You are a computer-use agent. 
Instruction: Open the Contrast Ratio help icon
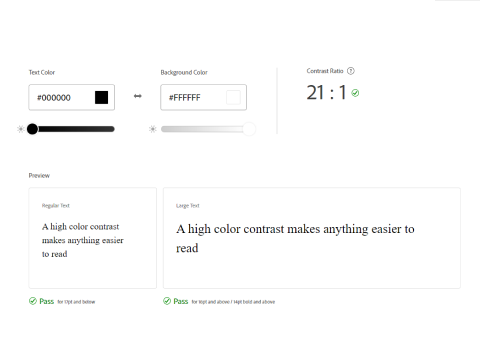pyautogui.click(x=351, y=71)
